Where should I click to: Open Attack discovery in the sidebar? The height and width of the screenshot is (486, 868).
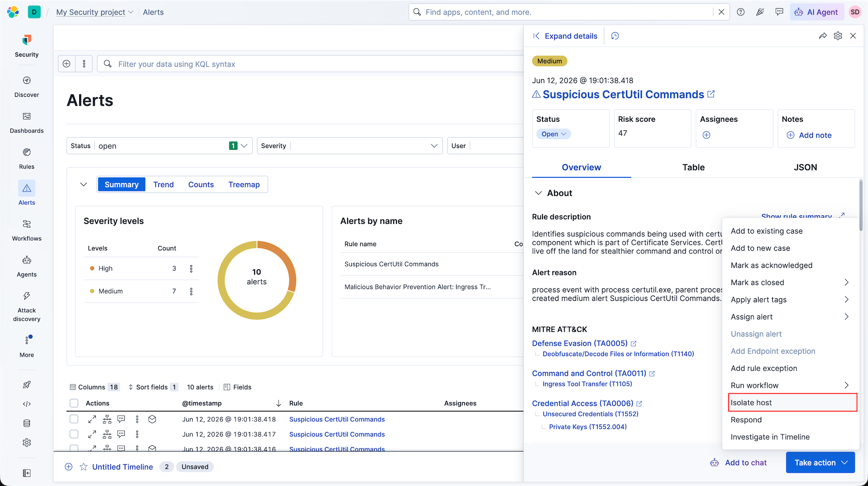(27, 306)
